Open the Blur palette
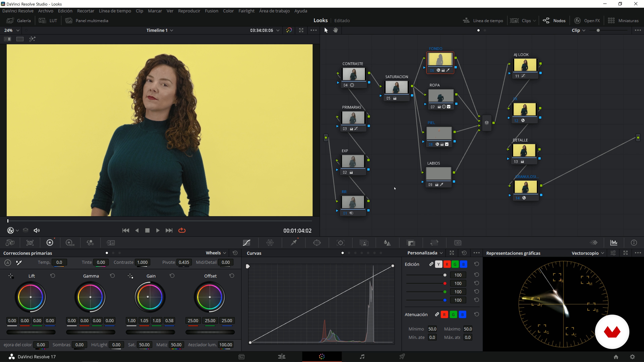 [x=387, y=243]
